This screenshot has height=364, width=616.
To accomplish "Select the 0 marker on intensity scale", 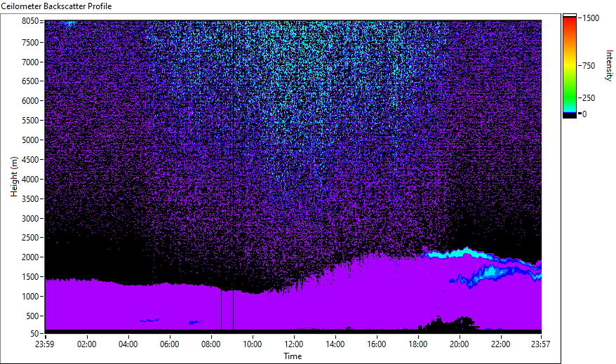I will (584, 114).
